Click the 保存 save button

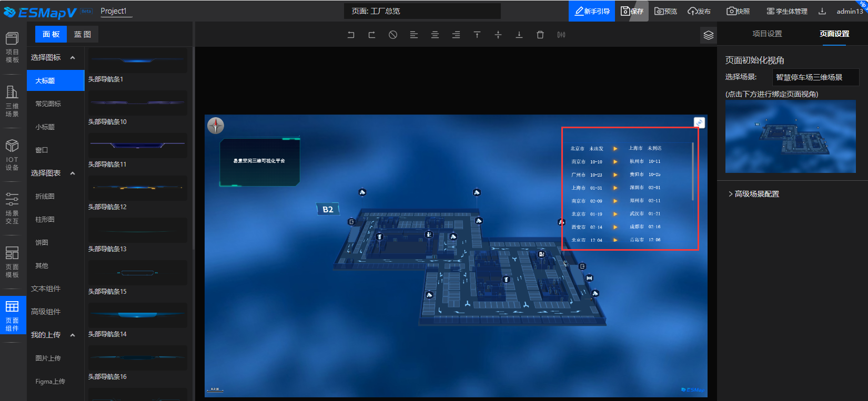click(632, 11)
